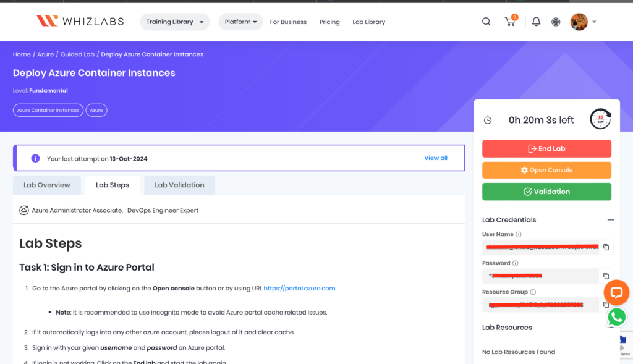The height and width of the screenshot is (364, 633).
Task: Click Task 1: Sign in to Azure Portal heading
Action: pos(87,267)
